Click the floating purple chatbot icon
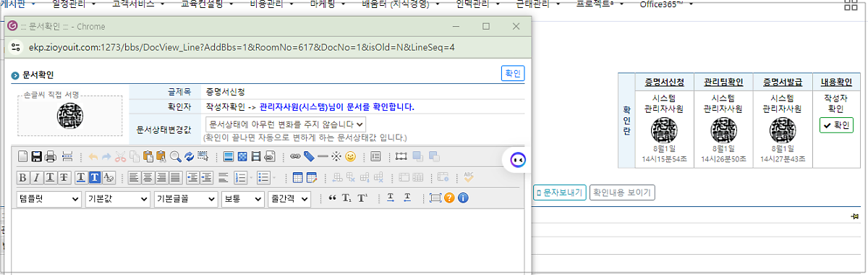Image resolution: width=868 pixels, height=275 pixels. pos(518,160)
